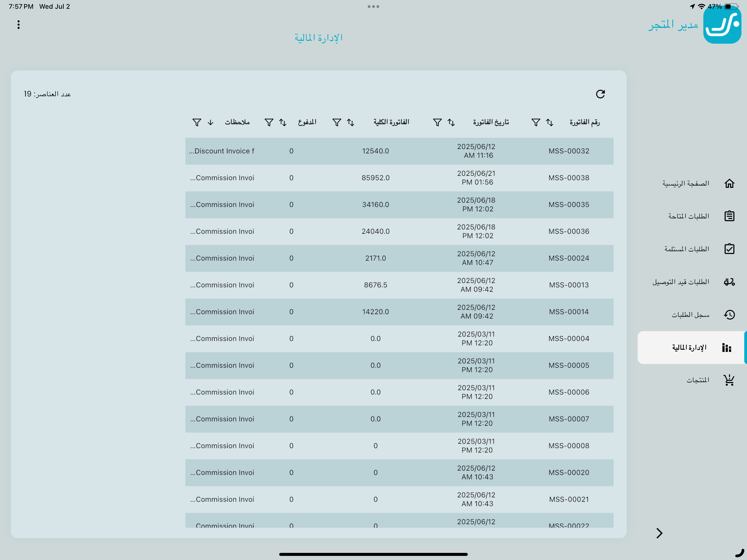
Task: Open the three-dot overflow menu
Action: coord(19,25)
